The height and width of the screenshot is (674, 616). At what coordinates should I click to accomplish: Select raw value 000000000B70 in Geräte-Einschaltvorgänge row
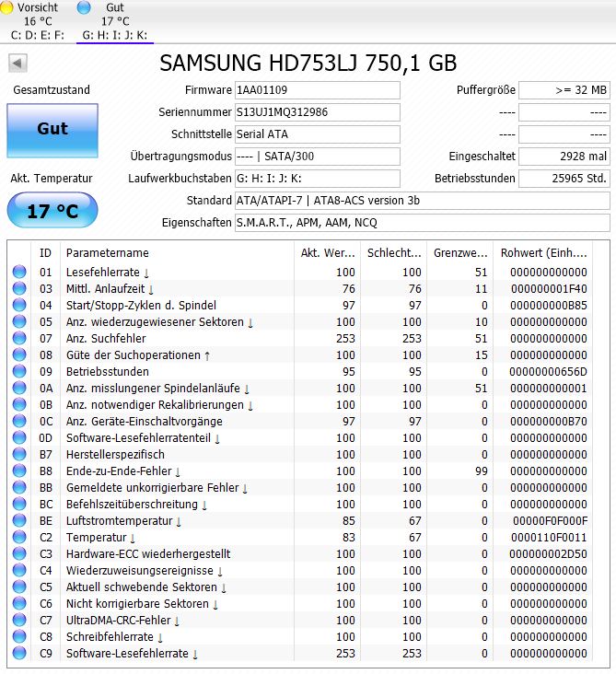pos(549,422)
